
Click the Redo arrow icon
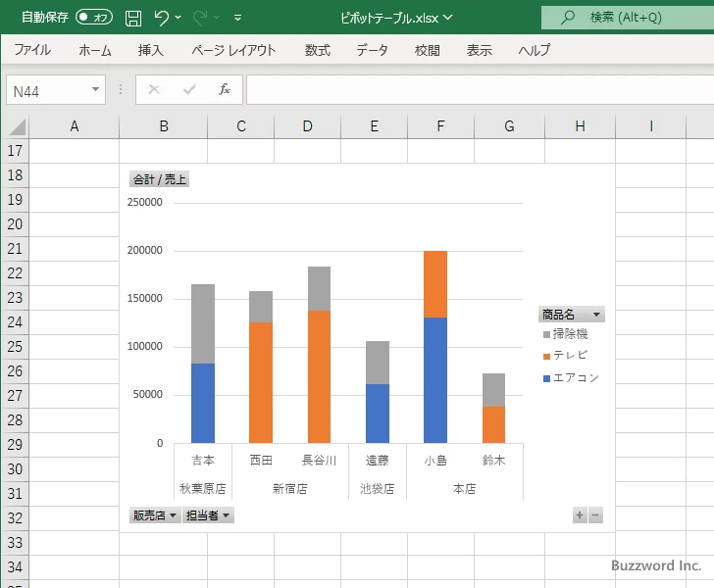coord(199,18)
